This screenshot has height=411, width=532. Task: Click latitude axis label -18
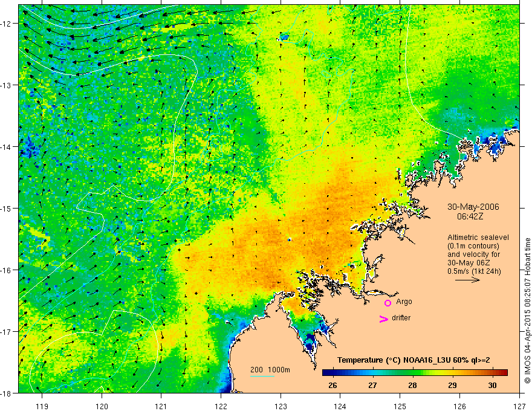pos(6,393)
